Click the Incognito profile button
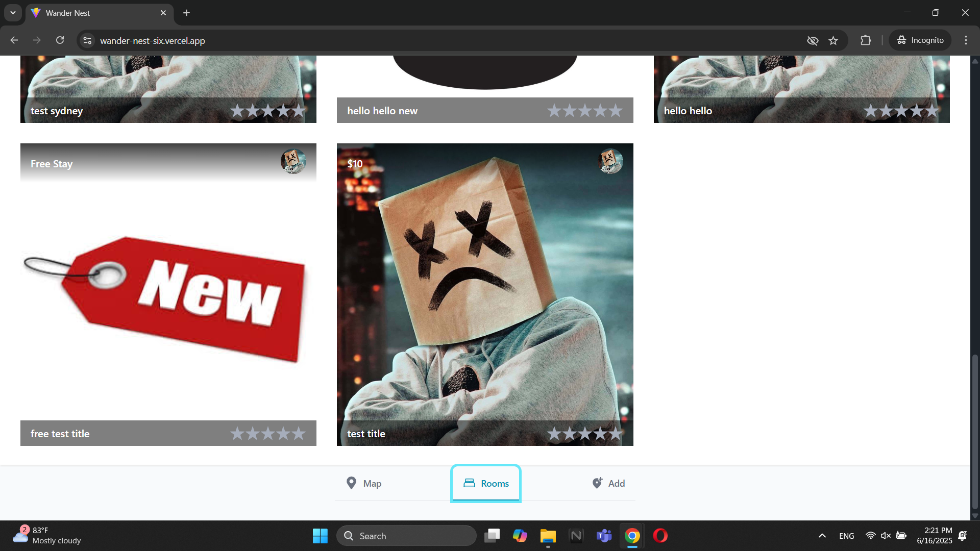 click(920, 40)
